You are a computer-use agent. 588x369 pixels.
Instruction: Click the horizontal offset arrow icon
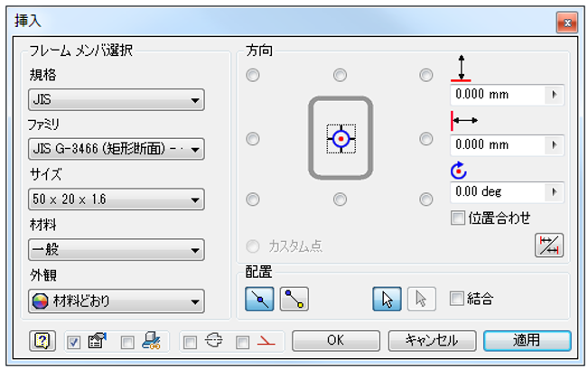point(464,121)
